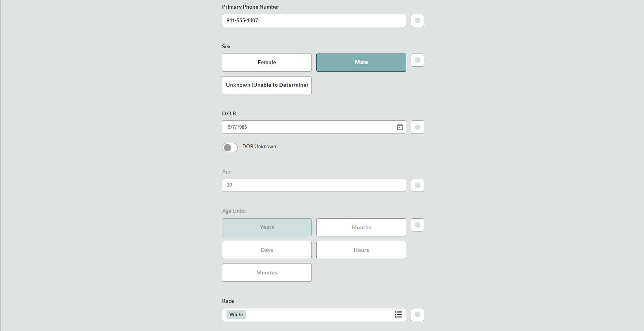Select the White race tag
This screenshot has height=331, width=644.
tap(236, 314)
